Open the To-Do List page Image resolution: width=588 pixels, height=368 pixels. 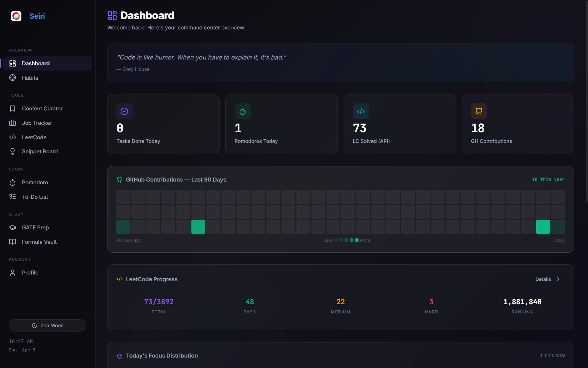click(x=35, y=197)
